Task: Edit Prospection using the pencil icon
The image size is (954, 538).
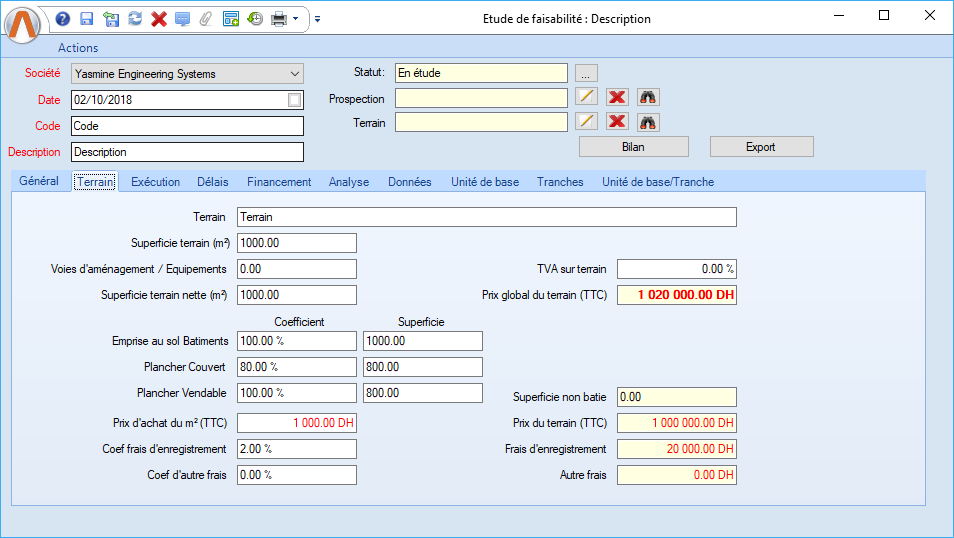Action: point(586,97)
